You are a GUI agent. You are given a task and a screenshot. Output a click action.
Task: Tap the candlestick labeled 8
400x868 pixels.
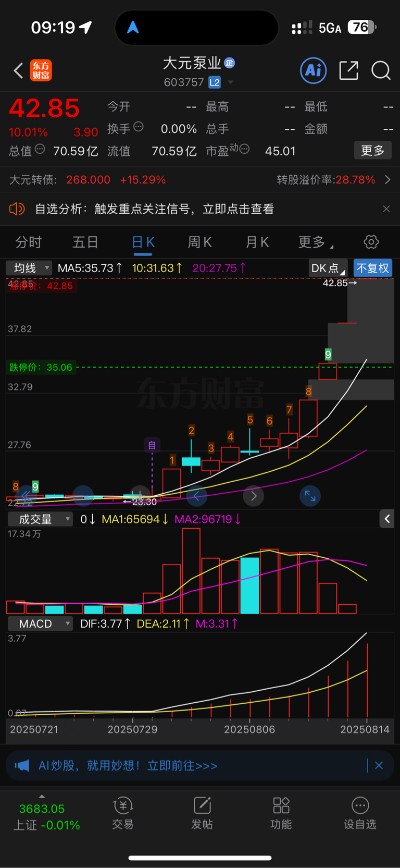pyautogui.click(x=308, y=418)
